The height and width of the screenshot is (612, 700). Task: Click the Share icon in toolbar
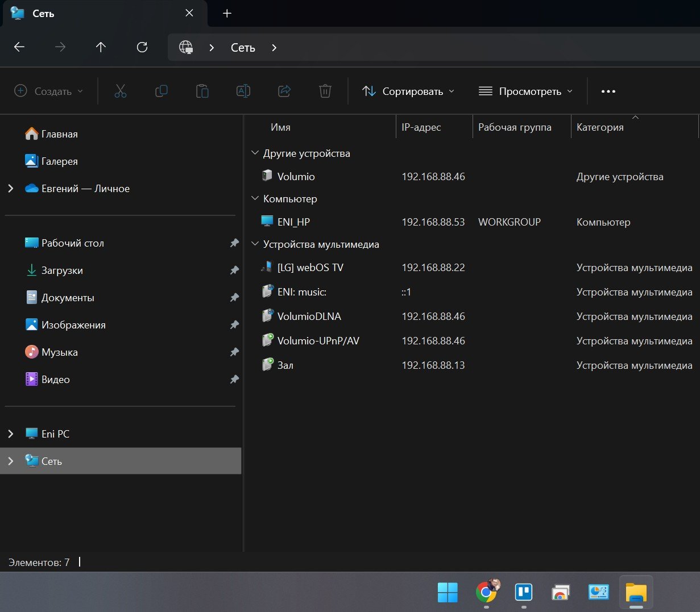(284, 91)
